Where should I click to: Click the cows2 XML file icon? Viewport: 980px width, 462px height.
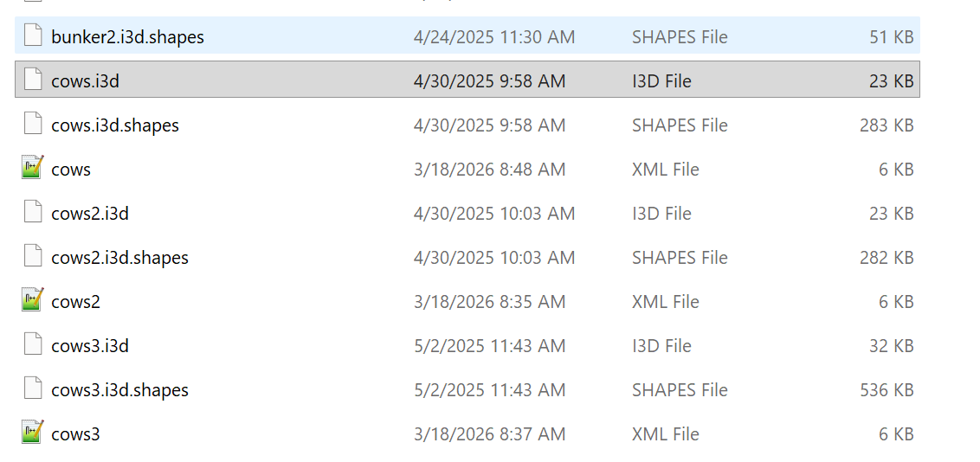coord(33,301)
